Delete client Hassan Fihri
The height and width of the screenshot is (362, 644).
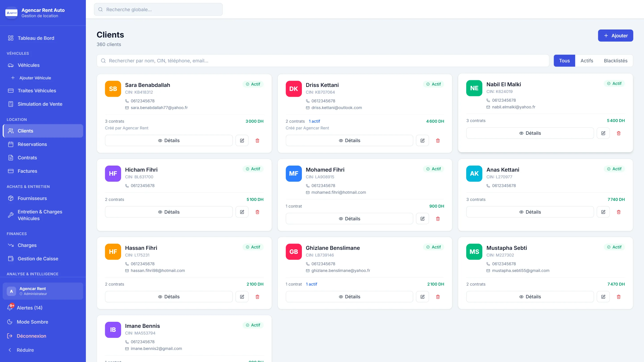[257, 297]
